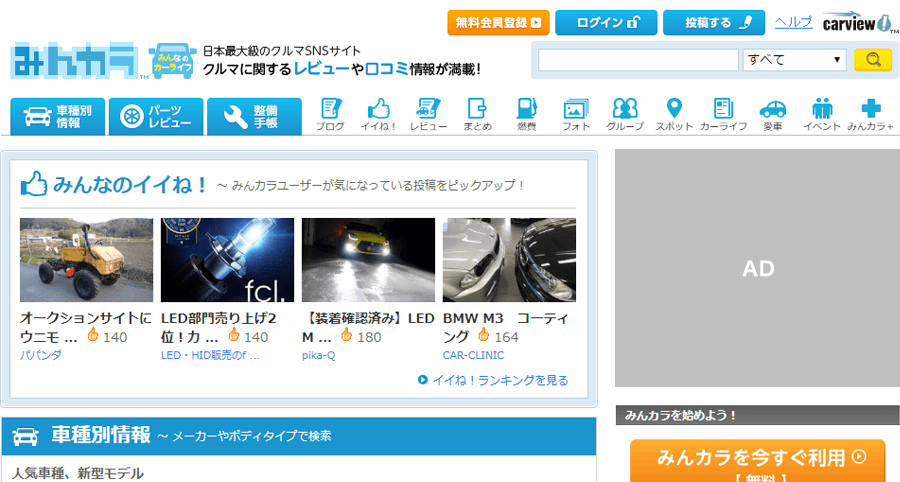Open the ブログ icon in navigation
Image resolution: width=900 pixels, height=482 pixels.
click(330, 115)
